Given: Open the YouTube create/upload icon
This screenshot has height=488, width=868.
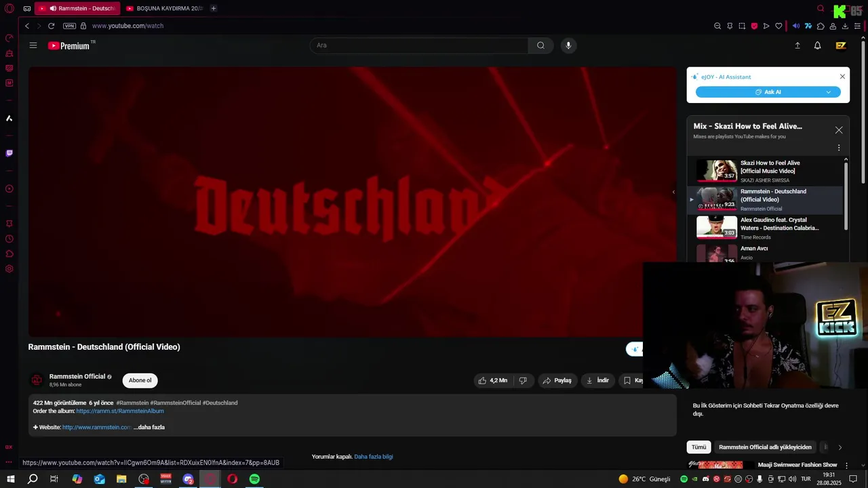Looking at the screenshot, I should tap(797, 45).
